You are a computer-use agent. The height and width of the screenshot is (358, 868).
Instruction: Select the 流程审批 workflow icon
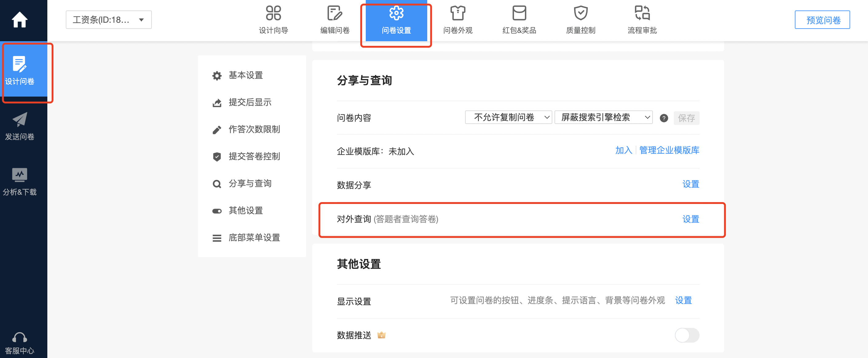point(642,13)
